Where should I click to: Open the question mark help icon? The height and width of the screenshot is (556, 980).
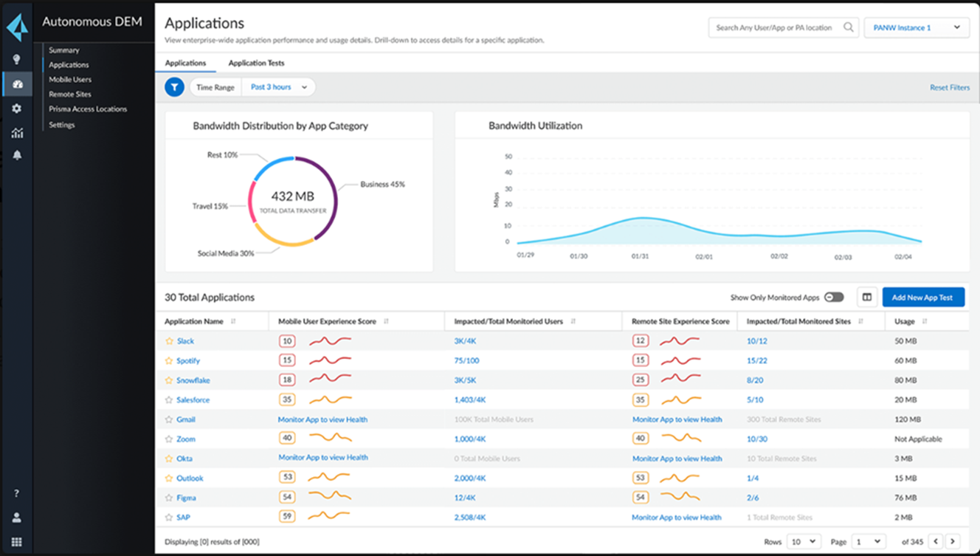[x=16, y=493]
